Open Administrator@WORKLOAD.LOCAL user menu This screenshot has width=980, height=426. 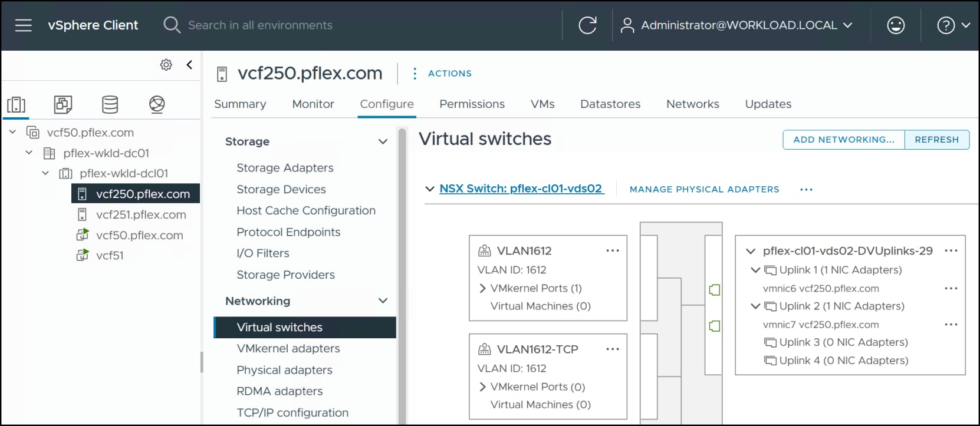point(736,25)
